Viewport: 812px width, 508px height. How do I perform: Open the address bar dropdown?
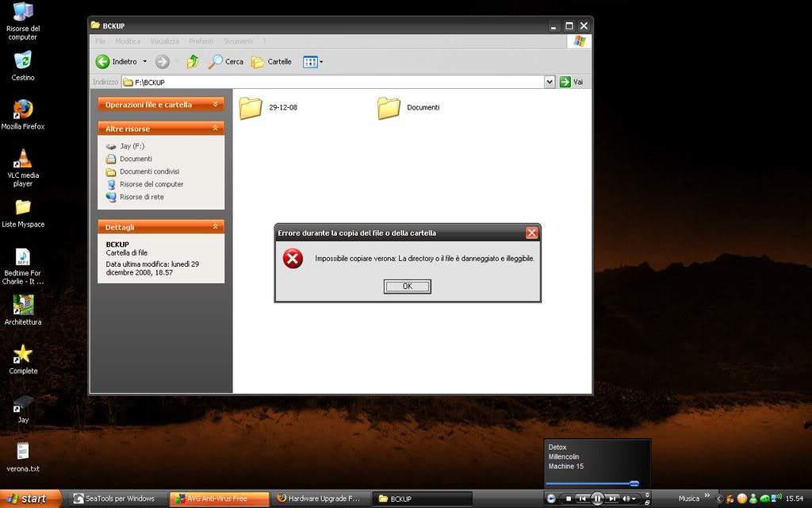550,82
